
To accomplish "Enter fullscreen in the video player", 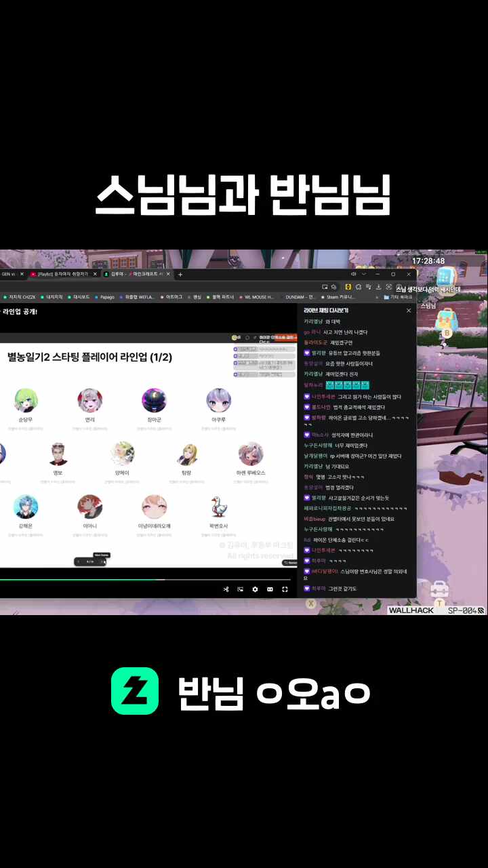I will pos(285,589).
